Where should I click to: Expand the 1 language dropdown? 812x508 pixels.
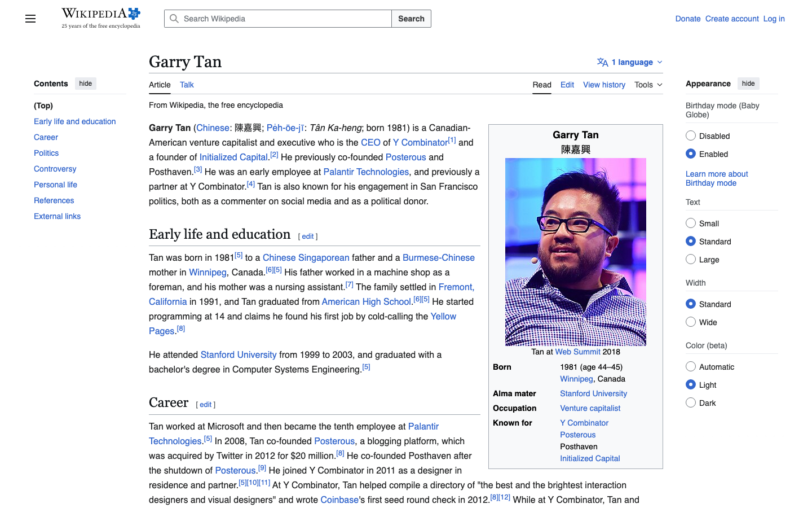point(630,62)
